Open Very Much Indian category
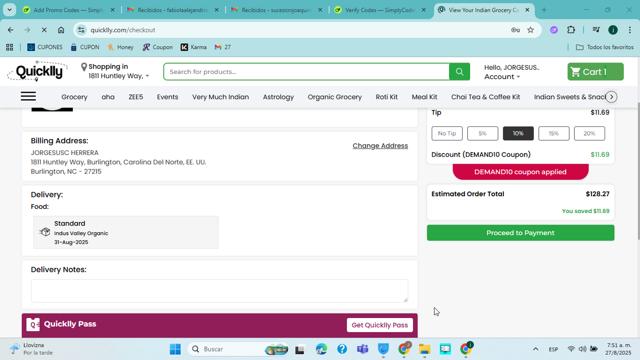The width and height of the screenshot is (640, 360). click(x=220, y=97)
